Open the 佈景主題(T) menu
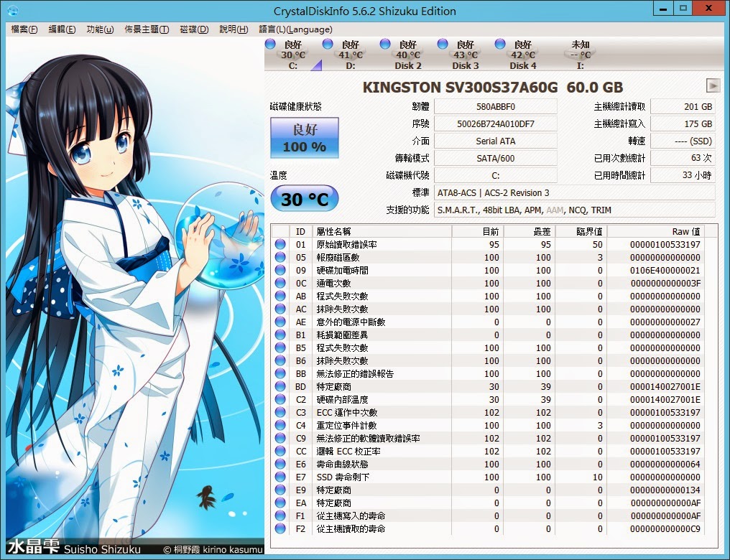Image resolution: width=730 pixels, height=560 pixels. (x=147, y=29)
